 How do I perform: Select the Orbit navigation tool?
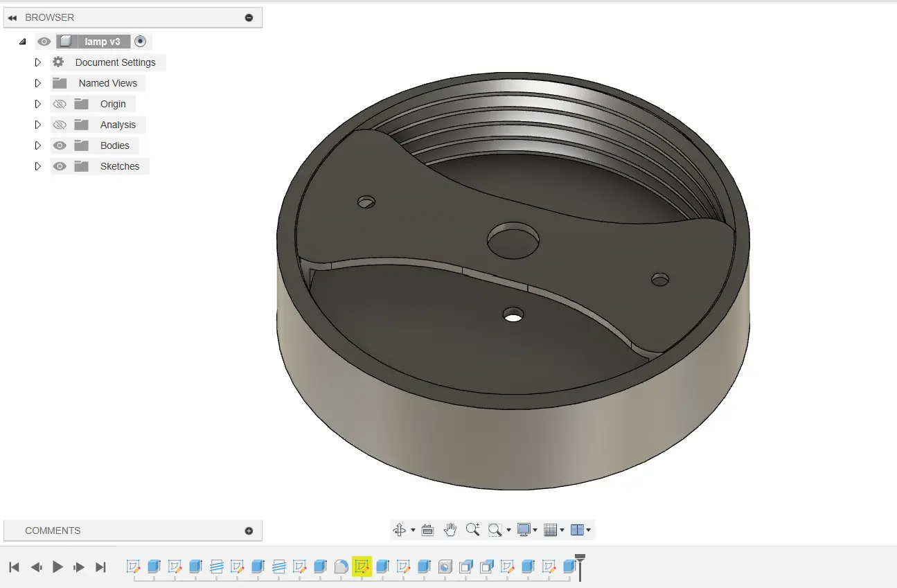(399, 530)
